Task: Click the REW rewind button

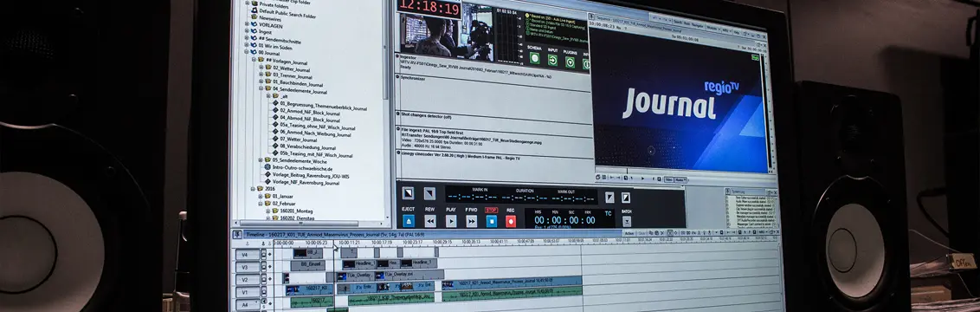Action: [430, 221]
